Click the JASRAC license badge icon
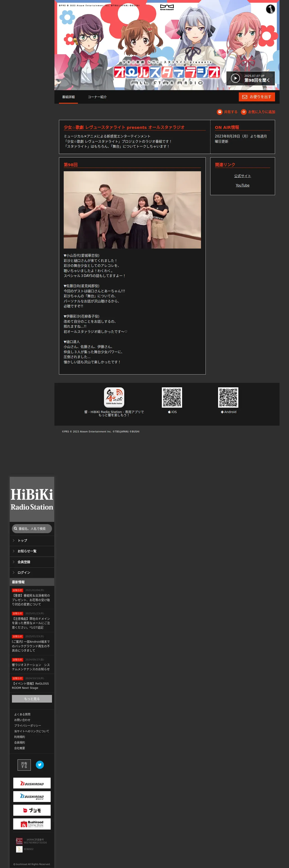Viewport: 289px width, 868px height. click(19, 841)
